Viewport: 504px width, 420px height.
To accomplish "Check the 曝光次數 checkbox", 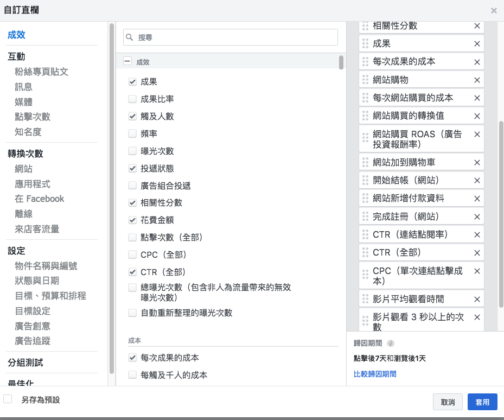I will tap(132, 151).
